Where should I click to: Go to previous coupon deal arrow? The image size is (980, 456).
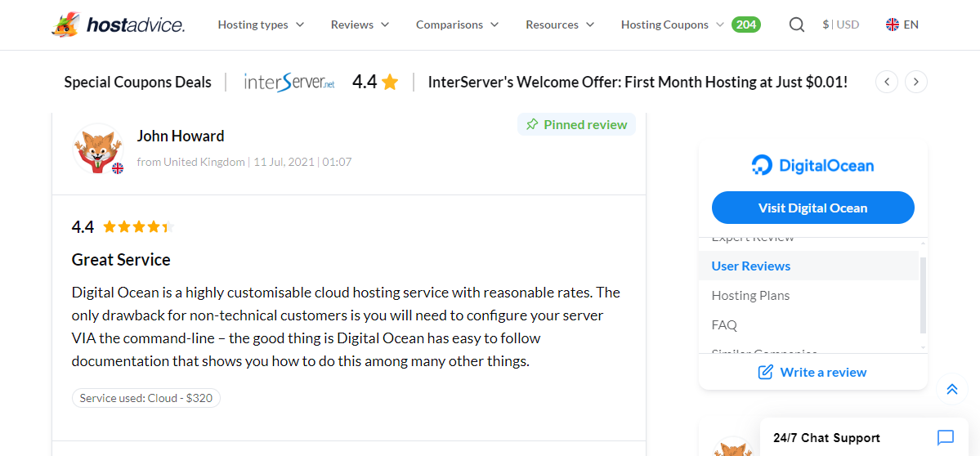[887, 82]
